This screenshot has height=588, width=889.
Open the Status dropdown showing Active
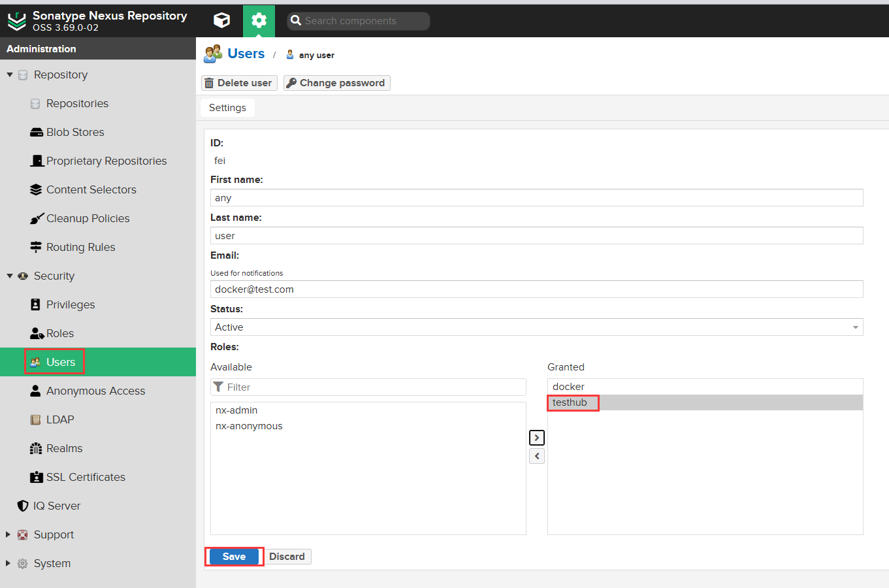coord(536,327)
